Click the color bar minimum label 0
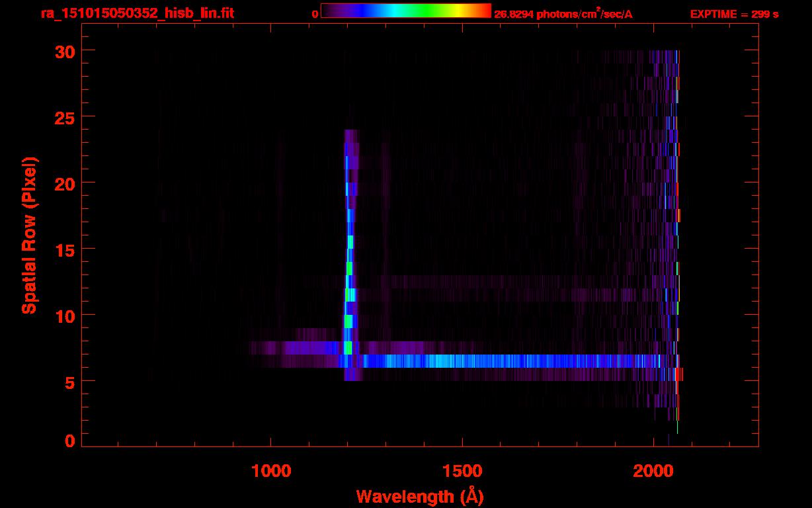This screenshot has width=812, height=508. click(x=315, y=14)
